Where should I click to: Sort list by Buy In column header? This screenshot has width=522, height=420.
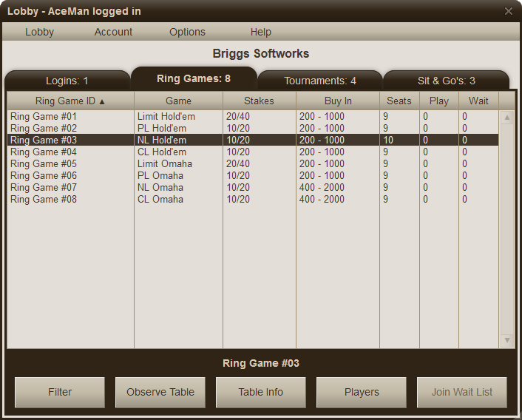pyautogui.click(x=338, y=101)
